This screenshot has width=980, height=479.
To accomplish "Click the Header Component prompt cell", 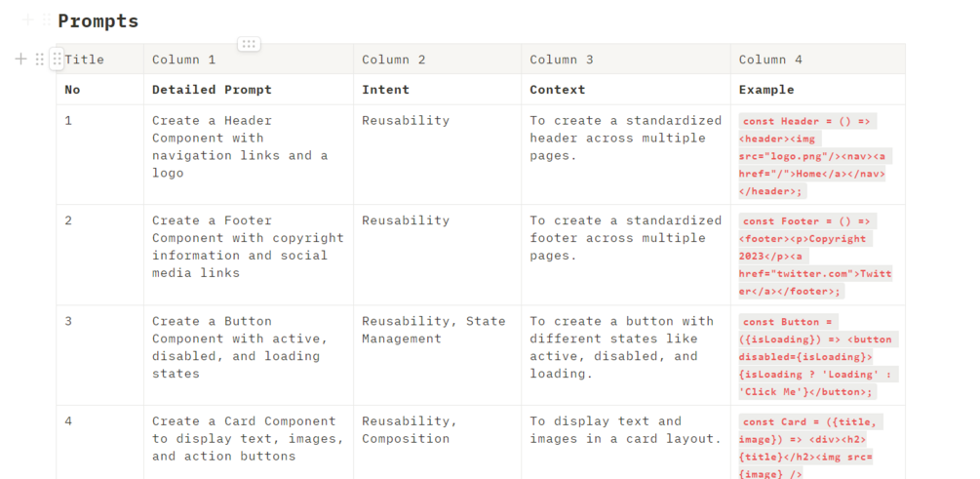I will [x=248, y=147].
